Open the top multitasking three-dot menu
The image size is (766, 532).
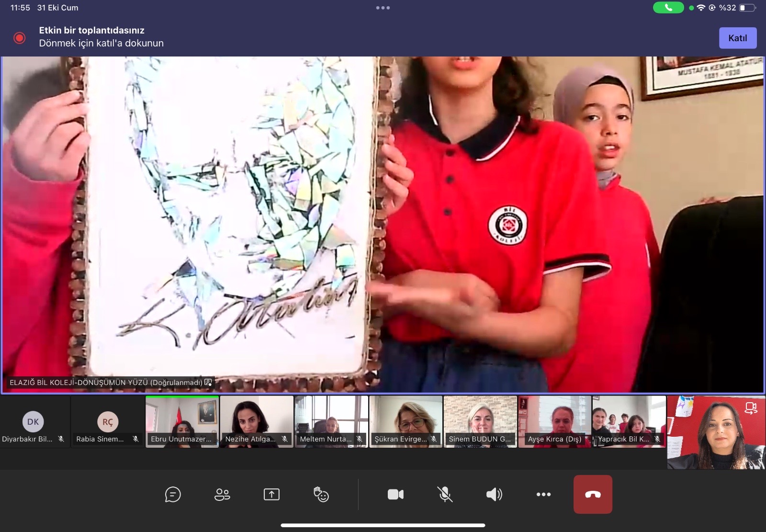[x=383, y=8]
